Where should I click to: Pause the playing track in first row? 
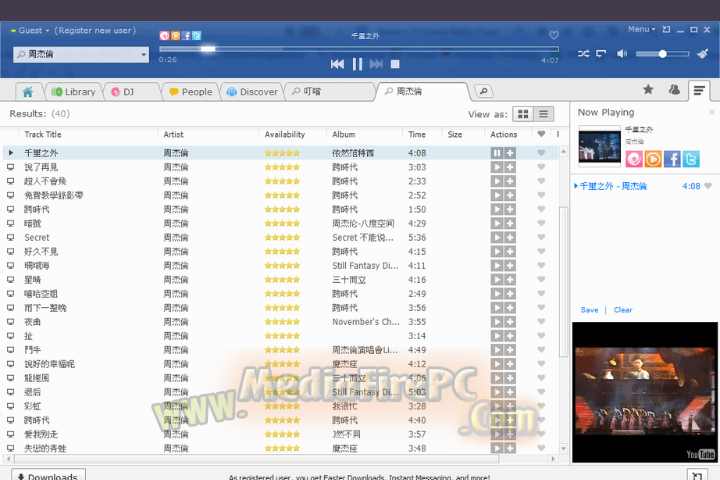pos(496,153)
